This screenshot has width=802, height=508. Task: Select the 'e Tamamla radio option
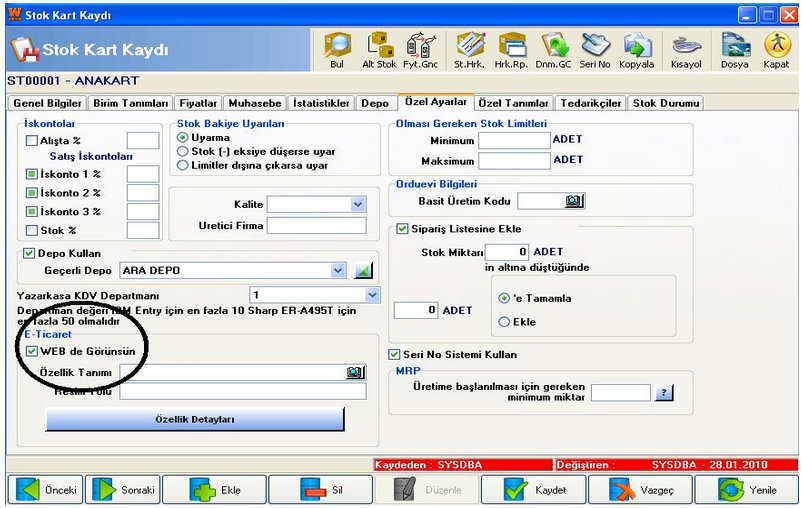(x=504, y=298)
